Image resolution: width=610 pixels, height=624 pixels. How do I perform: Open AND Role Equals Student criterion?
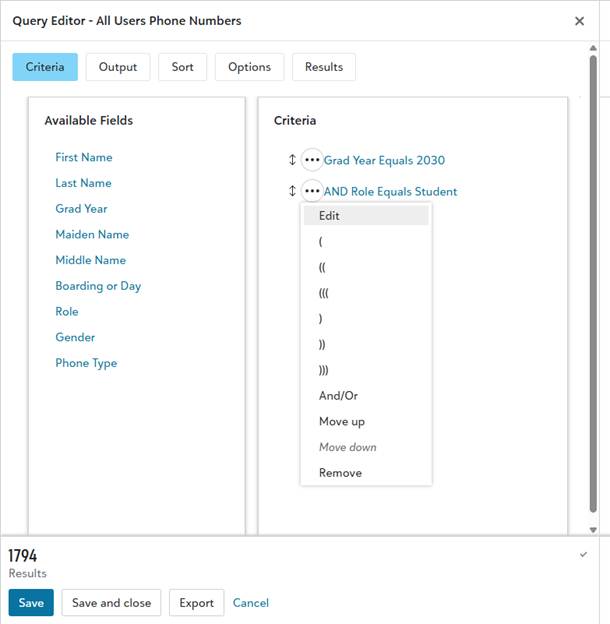click(x=390, y=191)
